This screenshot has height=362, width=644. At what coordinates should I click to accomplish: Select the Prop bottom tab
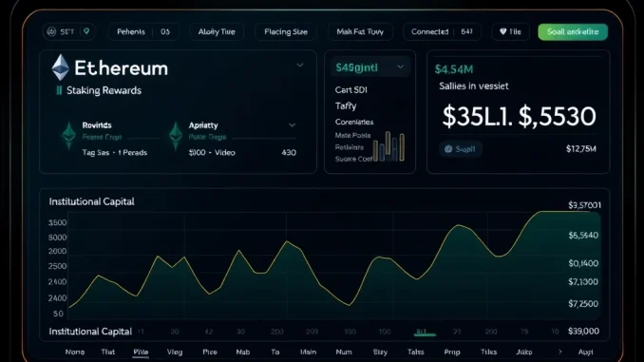click(452, 352)
